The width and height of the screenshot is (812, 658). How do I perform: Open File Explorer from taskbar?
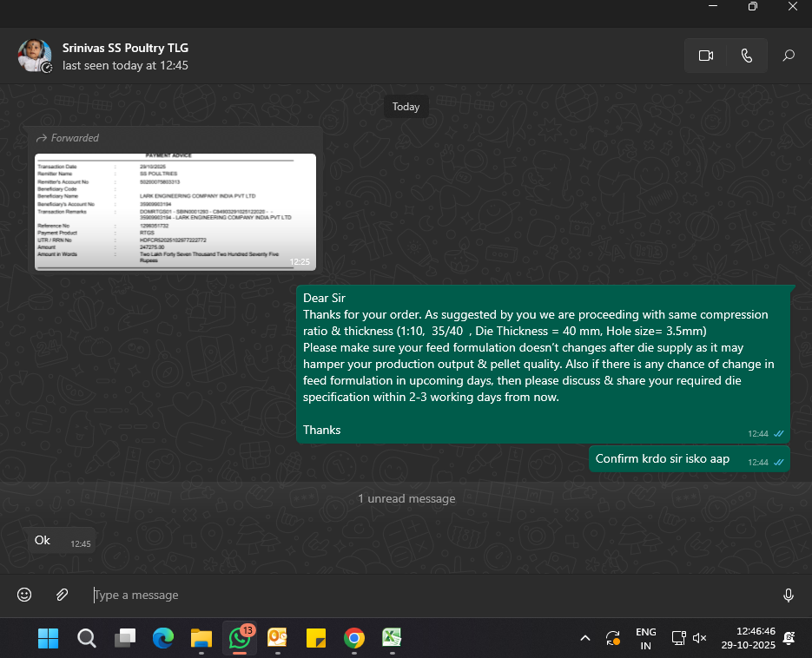pos(201,639)
